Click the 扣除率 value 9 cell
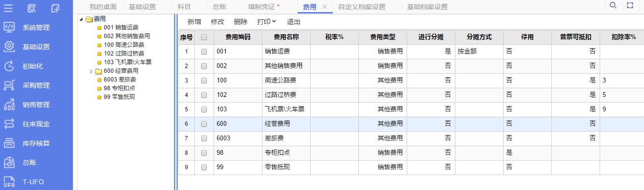This screenshot has height=190, width=644. (622, 109)
